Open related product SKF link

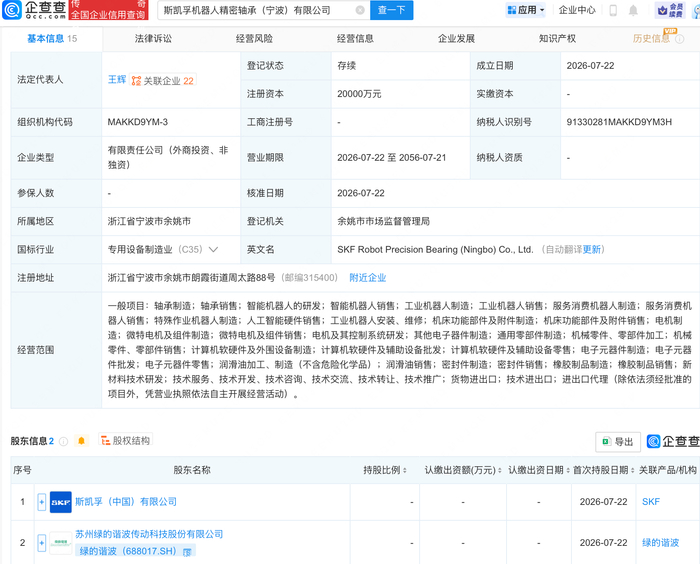click(x=650, y=502)
